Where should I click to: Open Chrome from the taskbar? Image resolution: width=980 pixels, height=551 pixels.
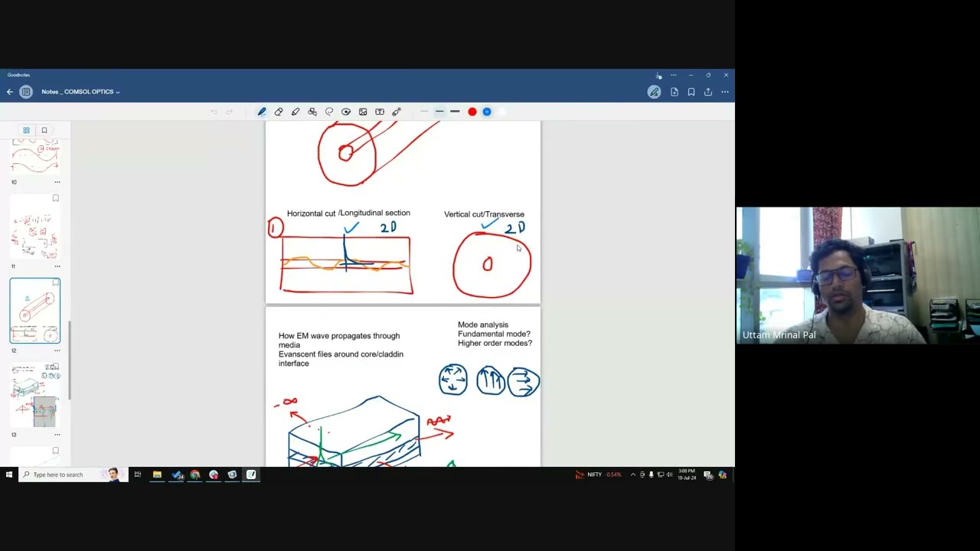coord(195,474)
